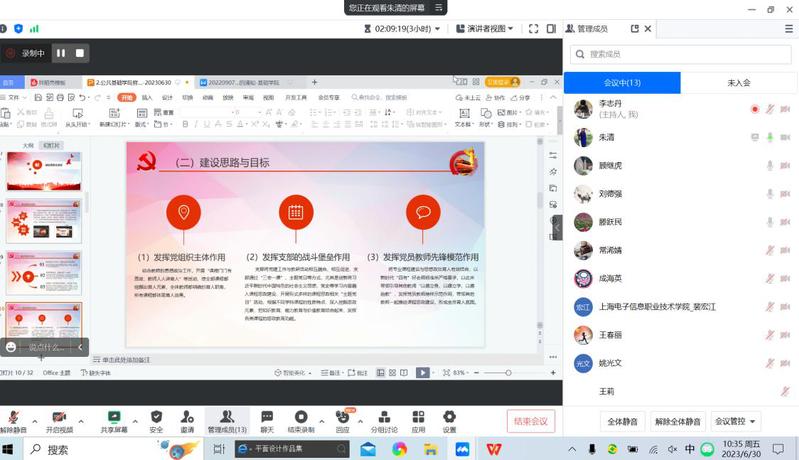The width and height of the screenshot is (799, 460).
Task: Pause the recording
Action: pos(60,53)
